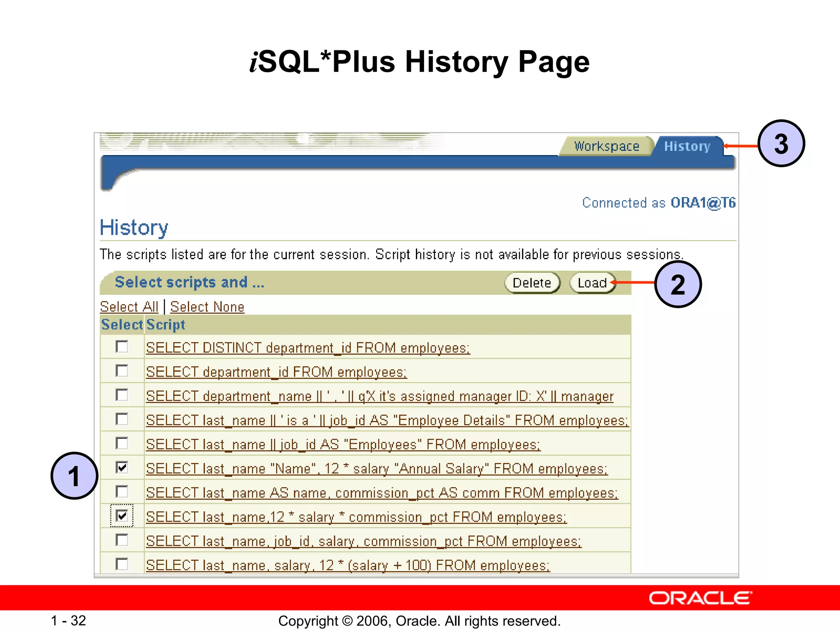This screenshot has width=840, height=630.
Task: Click the numbered circle 3 callout
Action: click(781, 144)
